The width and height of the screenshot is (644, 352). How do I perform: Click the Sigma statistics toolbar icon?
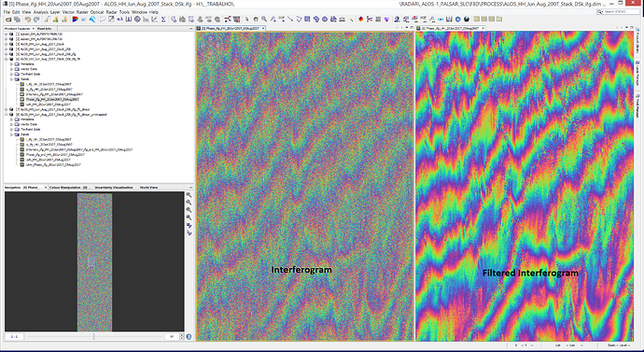pos(163,20)
